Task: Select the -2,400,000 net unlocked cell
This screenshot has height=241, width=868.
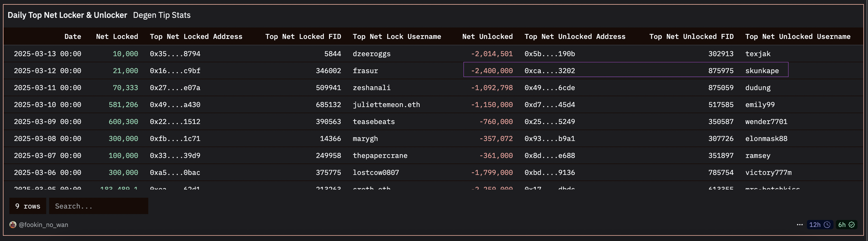Action: tap(492, 71)
